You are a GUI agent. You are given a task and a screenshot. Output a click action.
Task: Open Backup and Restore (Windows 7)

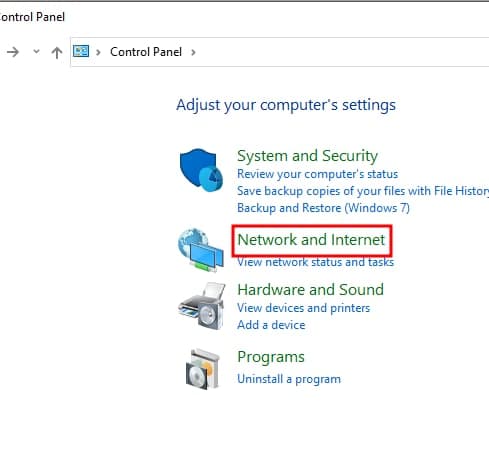click(323, 208)
